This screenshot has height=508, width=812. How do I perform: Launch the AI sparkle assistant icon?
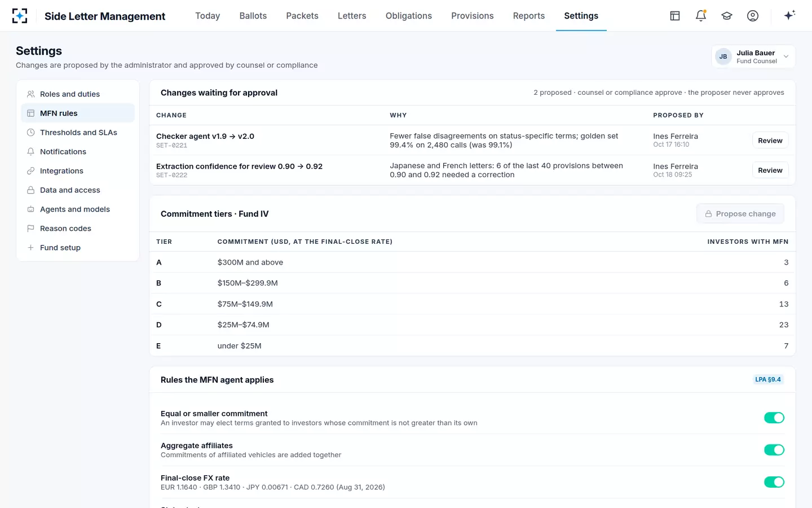(x=789, y=15)
